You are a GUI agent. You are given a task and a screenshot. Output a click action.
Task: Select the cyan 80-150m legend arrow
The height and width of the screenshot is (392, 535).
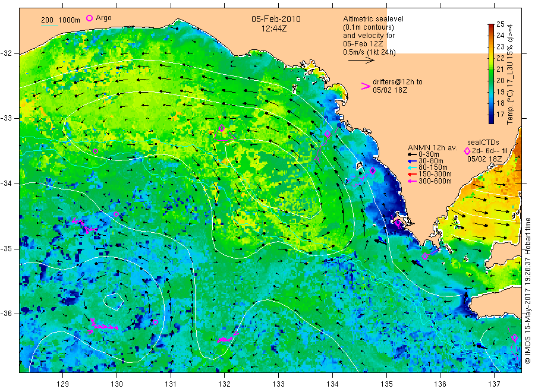412,167
